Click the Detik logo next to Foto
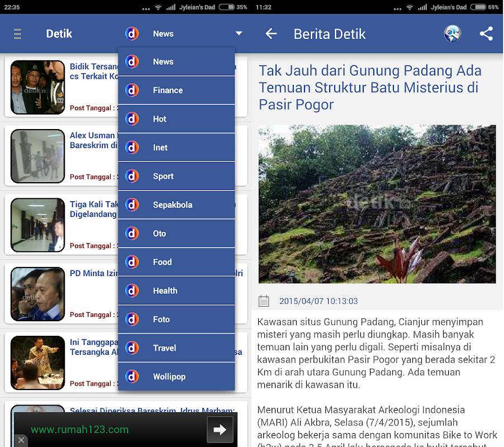This screenshot has height=447, width=504. click(132, 319)
